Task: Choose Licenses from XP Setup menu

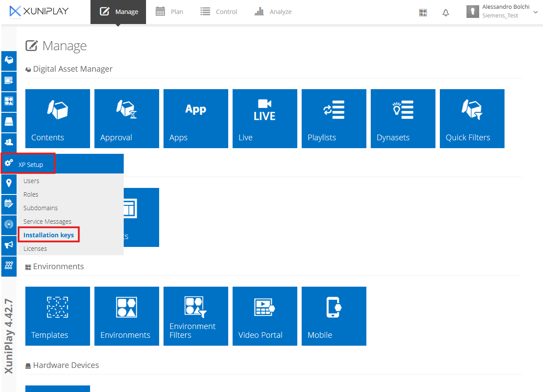Action: click(x=35, y=249)
